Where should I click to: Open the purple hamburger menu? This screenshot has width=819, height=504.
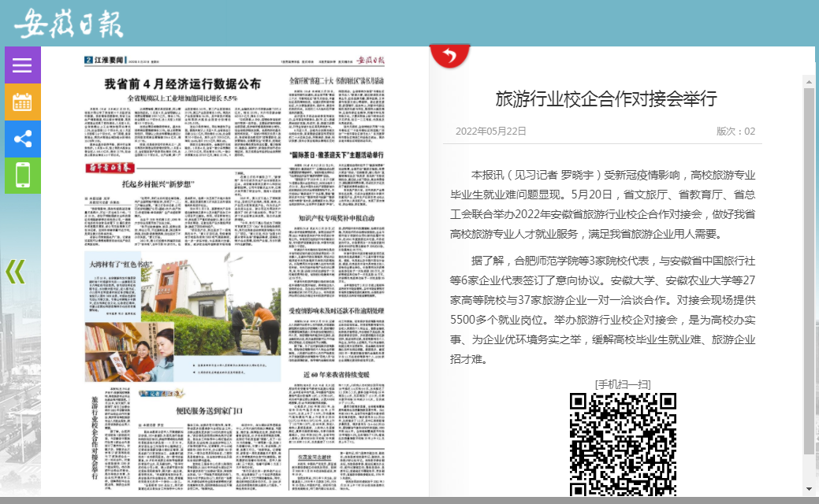22,65
